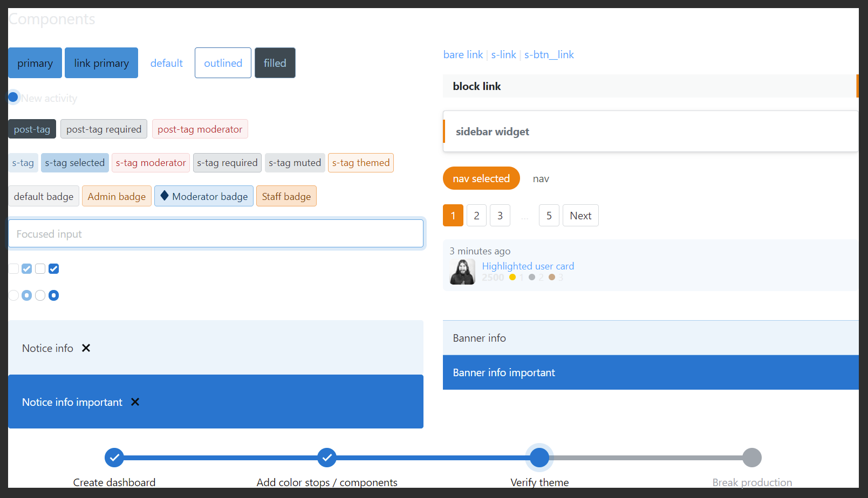Click the New activity blue dot indicator
868x498 pixels.
pyautogui.click(x=13, y=97)
